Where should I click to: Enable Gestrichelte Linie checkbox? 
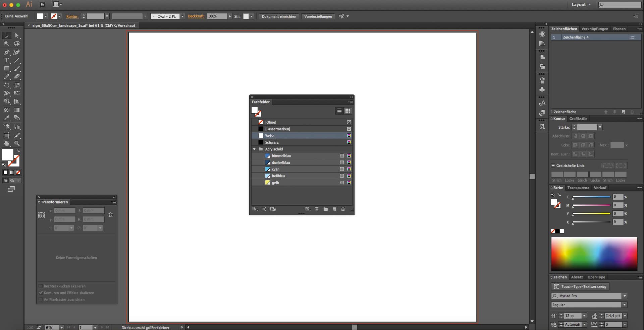[553, 166]
